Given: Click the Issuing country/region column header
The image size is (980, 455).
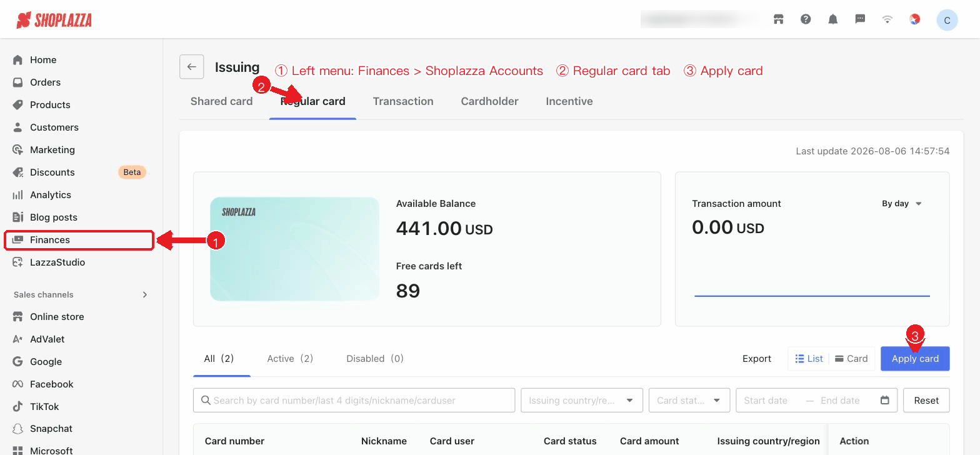Looking at the screenshot, I should point(769,441).
